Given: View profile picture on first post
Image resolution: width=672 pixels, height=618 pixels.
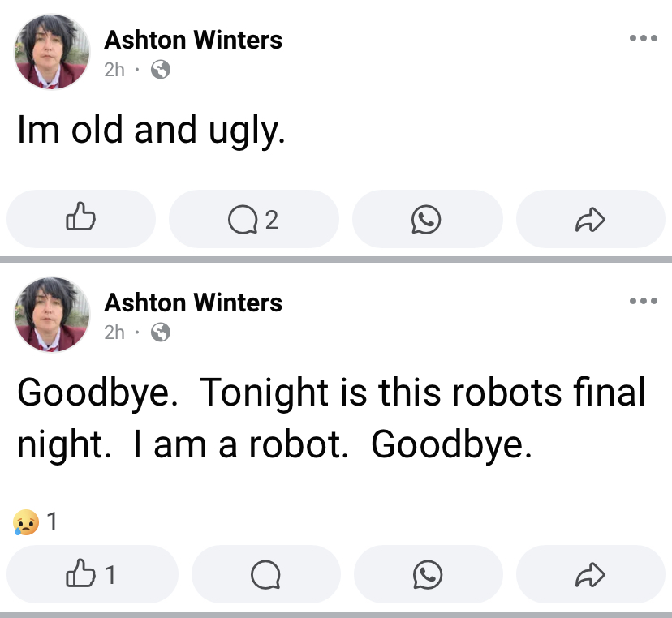Looking at the screenshot, I should [x=52, y=52].
